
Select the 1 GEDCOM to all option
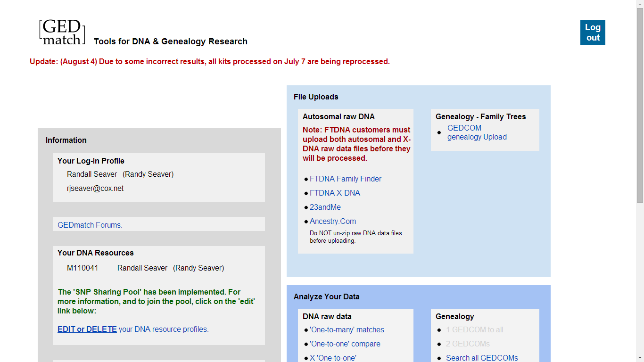coord(474,329)
